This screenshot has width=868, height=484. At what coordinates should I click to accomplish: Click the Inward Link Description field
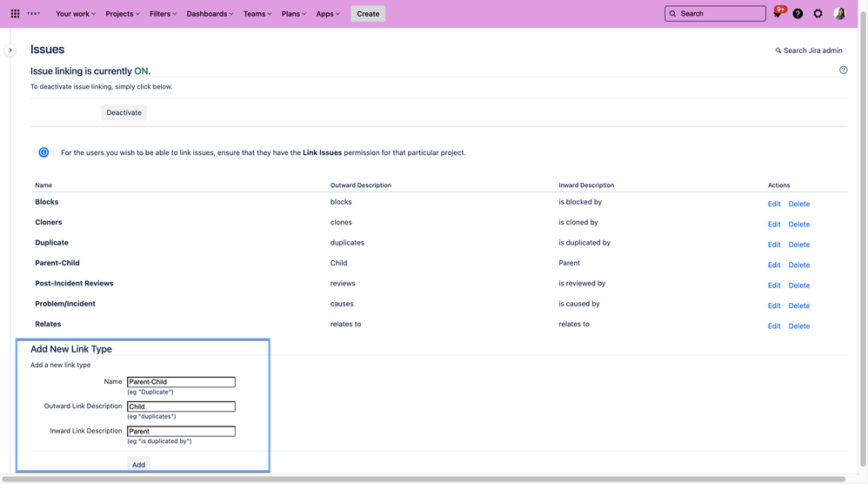181,432
